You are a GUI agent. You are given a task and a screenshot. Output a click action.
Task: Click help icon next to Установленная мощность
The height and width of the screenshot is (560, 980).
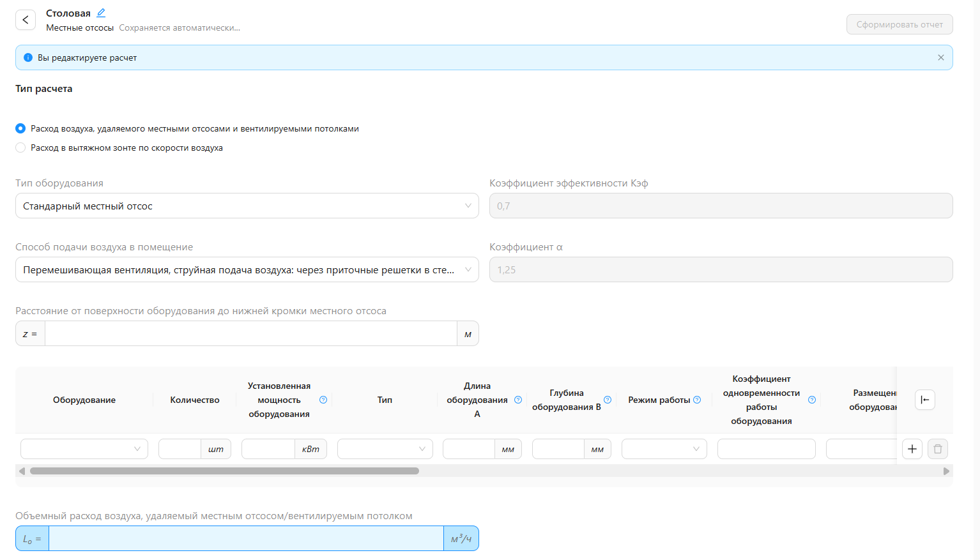coord(323,400)
